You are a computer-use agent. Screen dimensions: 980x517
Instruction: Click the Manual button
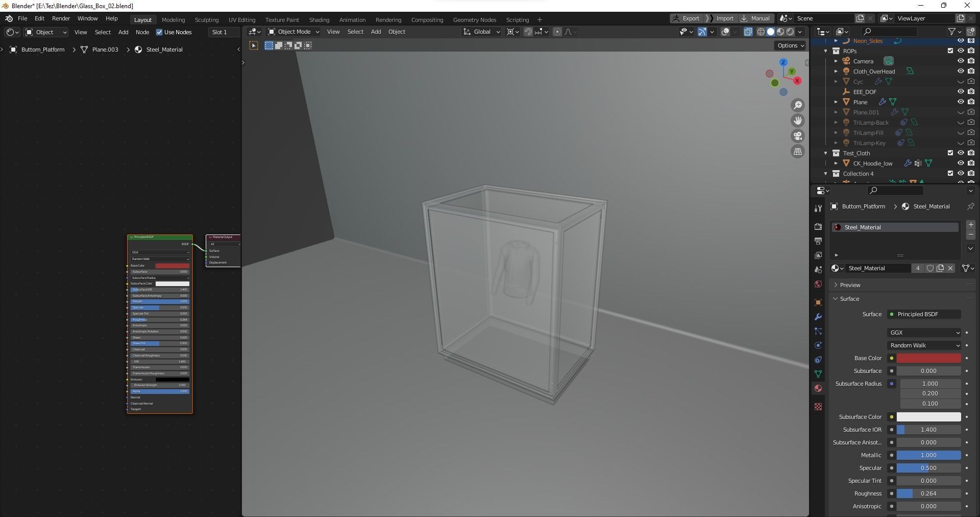pos(756,18)
